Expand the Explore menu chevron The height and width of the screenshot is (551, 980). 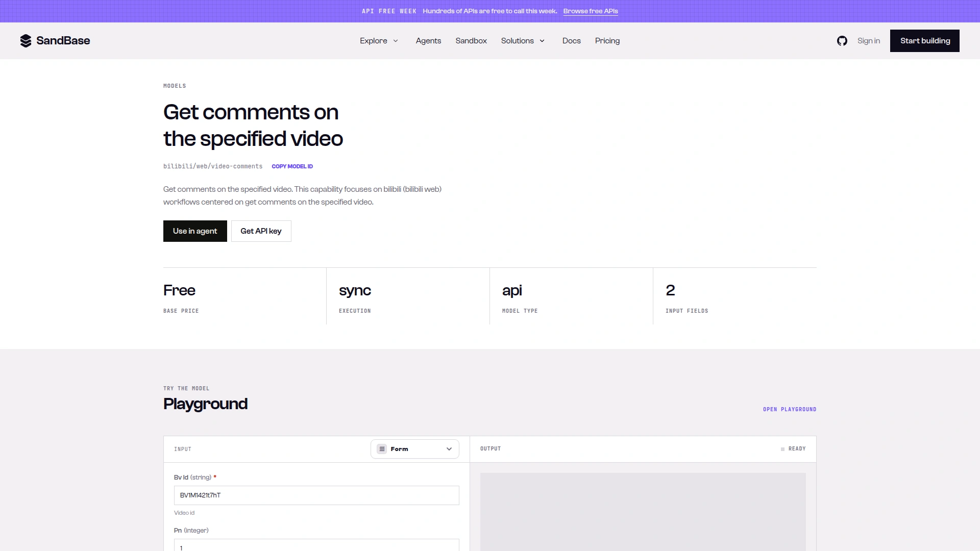[396, 41]
